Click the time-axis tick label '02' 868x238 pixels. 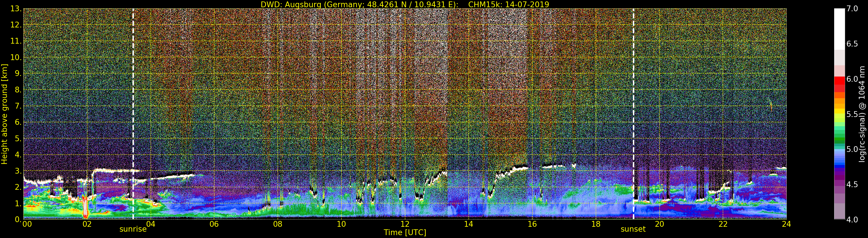pyautogui.click(x=87, y=224)
